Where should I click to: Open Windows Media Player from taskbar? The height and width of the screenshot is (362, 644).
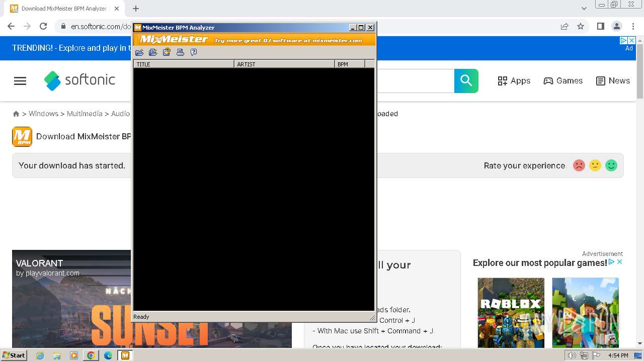click(74, 355)
